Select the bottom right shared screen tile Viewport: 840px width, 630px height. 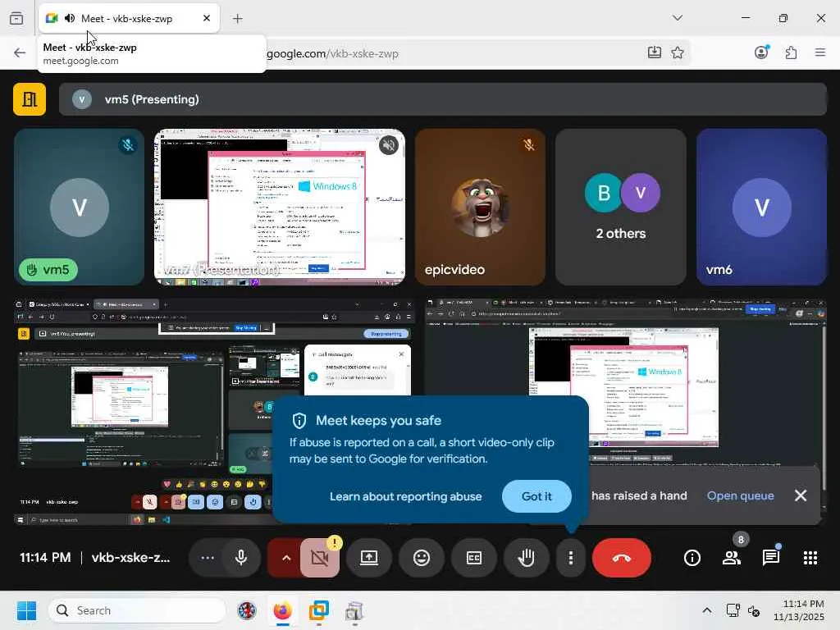[626, 413]
